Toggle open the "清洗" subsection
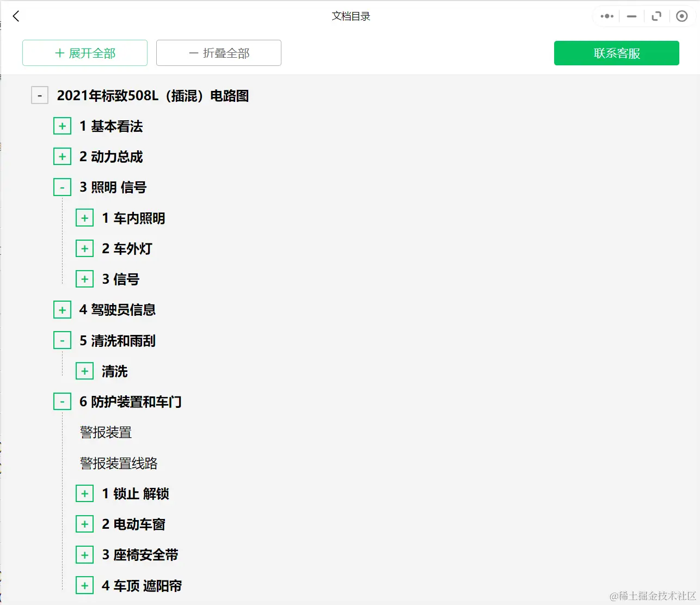 click(x=85, y=370)
